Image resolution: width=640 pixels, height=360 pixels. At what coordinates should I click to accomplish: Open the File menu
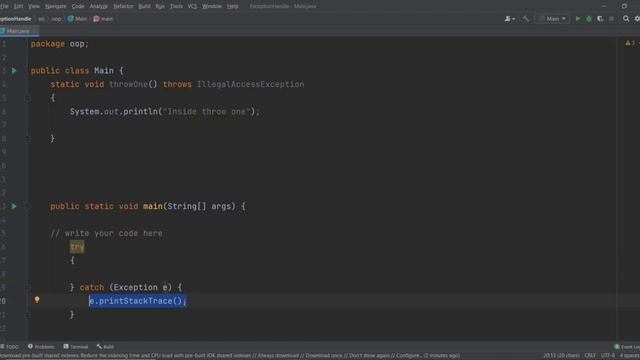point(4,6)
